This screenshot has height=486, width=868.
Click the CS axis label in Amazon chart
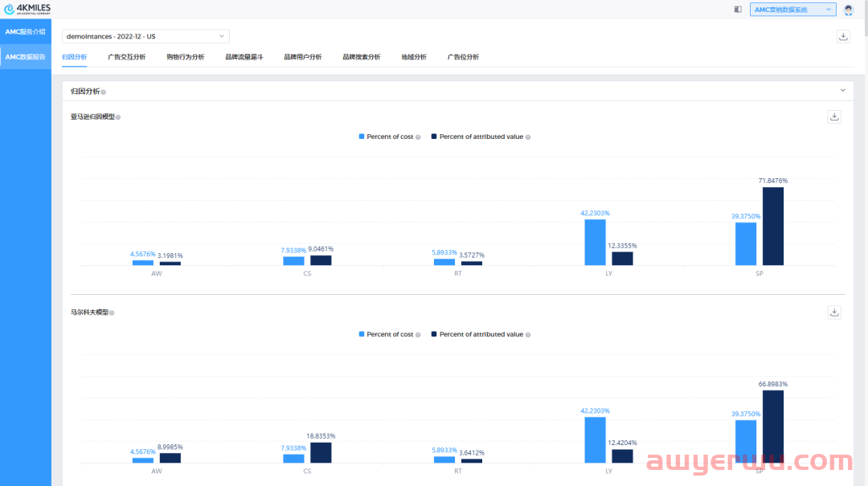tap(307, 273)
